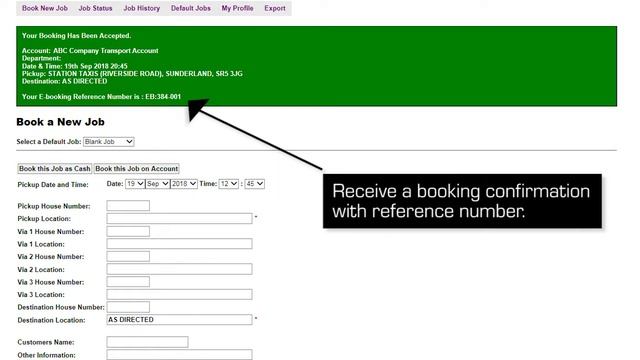Click into the Pickup Location field
The width and height of the screenshot is (640, 360).
point(179,218)
